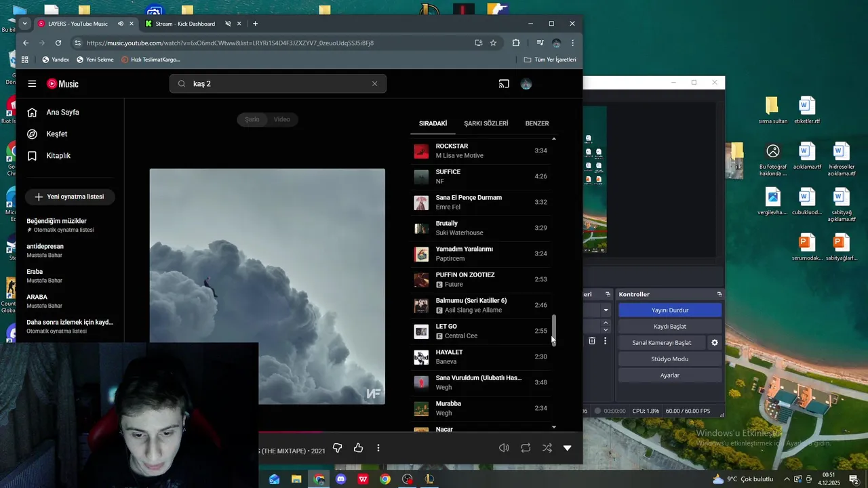
Task: Mute the LAYERS YouTube Music tab
Action: (121, 24)
